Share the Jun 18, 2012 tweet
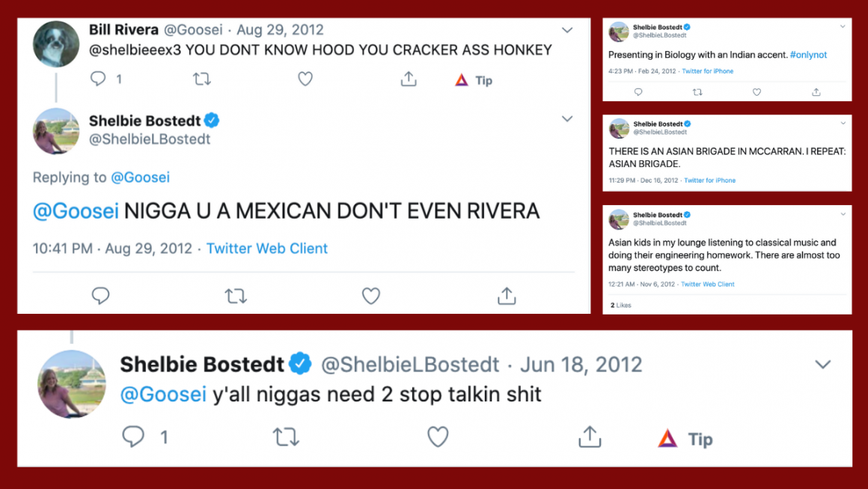The height and width of the screenshot is (489, 868). coord(590,437)
